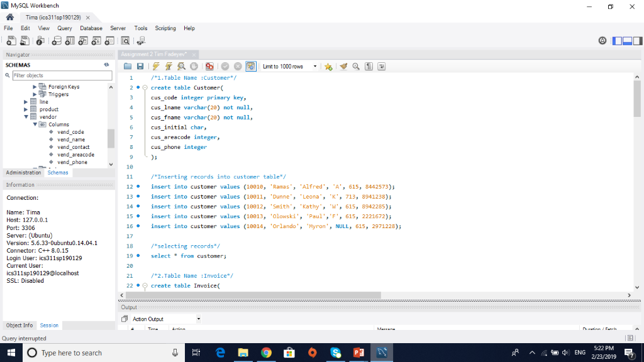644x362 pixels.
Task: Click inside the Filter objects search box
Action: tap(60, 75)
